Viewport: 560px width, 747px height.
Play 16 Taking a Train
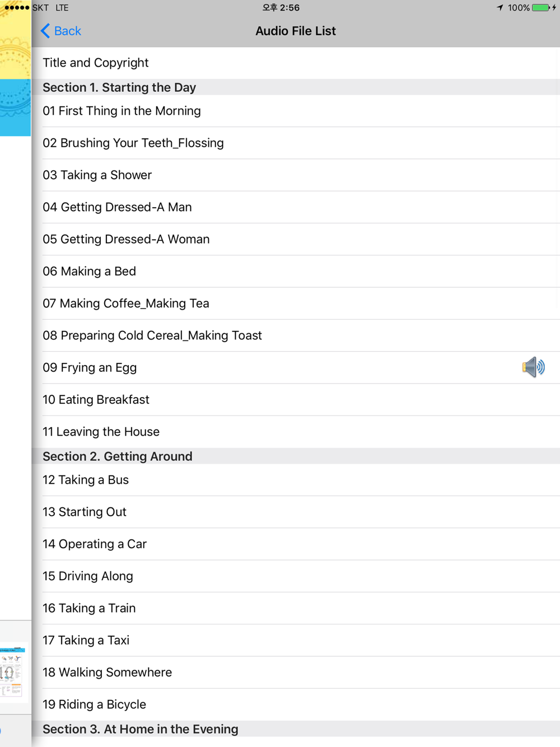(x=296, y=608)
